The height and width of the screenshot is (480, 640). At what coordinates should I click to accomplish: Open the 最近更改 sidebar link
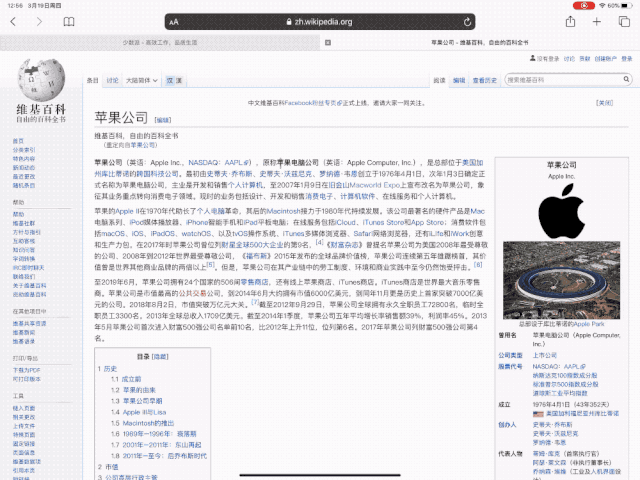24,176
